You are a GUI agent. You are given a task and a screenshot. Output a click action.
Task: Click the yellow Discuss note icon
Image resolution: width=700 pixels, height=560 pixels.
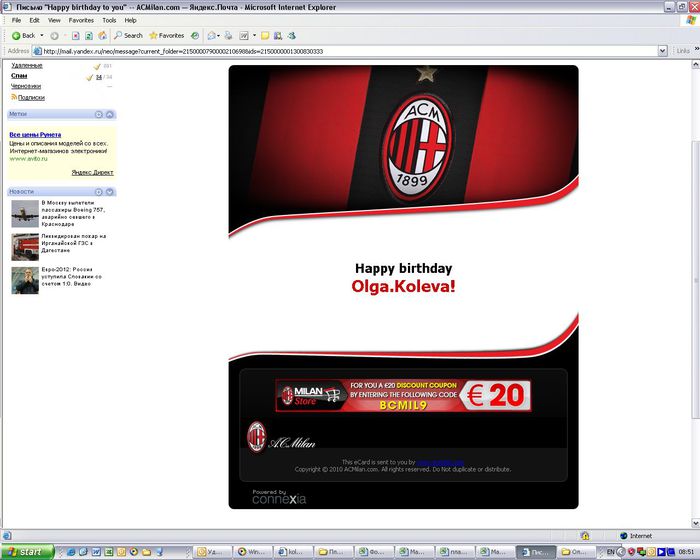point(265,36)
